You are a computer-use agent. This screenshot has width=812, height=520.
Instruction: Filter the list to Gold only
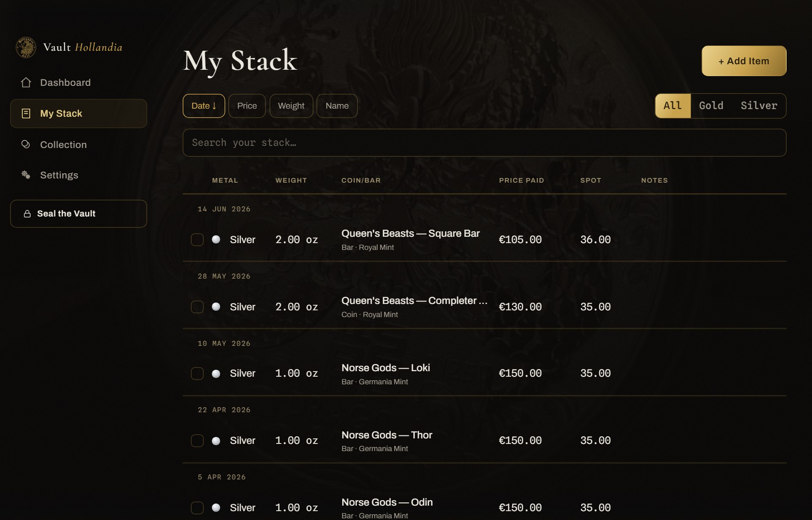(x=711, y=106)
